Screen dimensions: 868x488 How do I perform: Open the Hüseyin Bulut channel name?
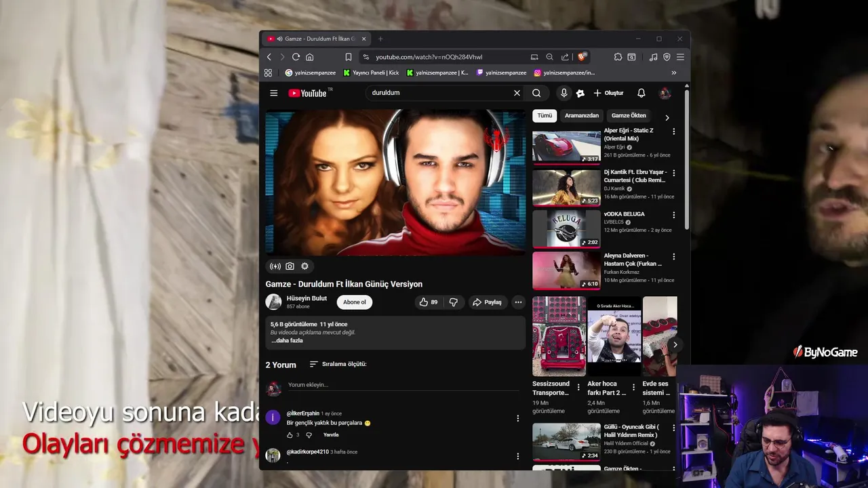pyautogui.click(x=307, y=298)
